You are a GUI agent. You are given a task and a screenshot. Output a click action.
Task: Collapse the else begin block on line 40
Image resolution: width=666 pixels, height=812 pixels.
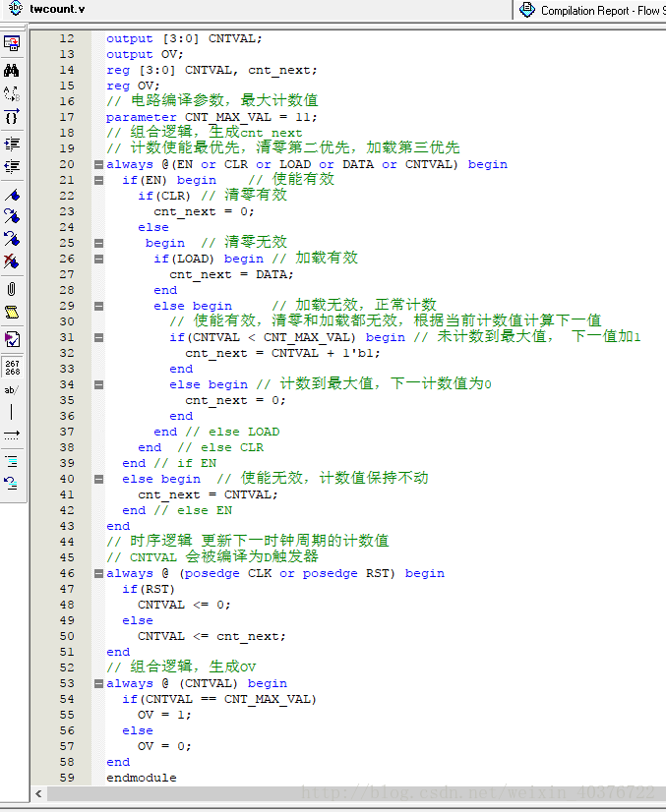[98, 479]
